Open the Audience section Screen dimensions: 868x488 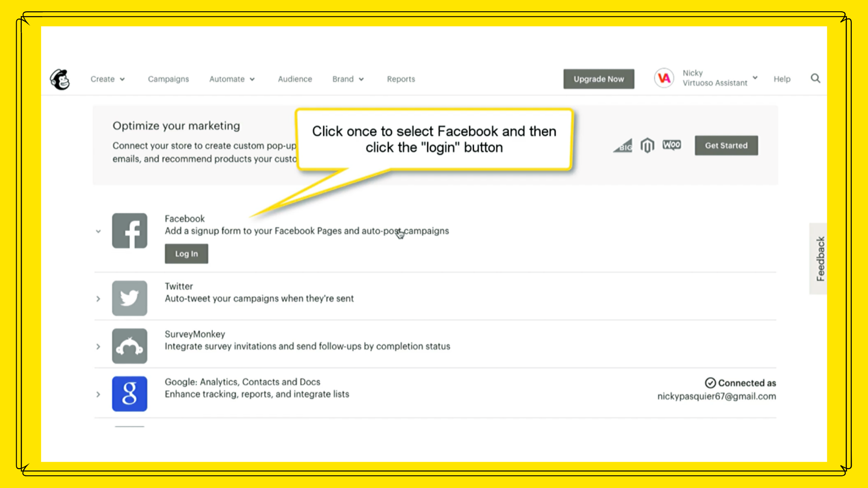(295, 79)
